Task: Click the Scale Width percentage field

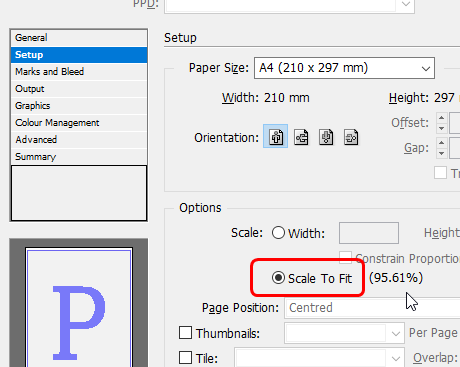Action: pos(369,233)
